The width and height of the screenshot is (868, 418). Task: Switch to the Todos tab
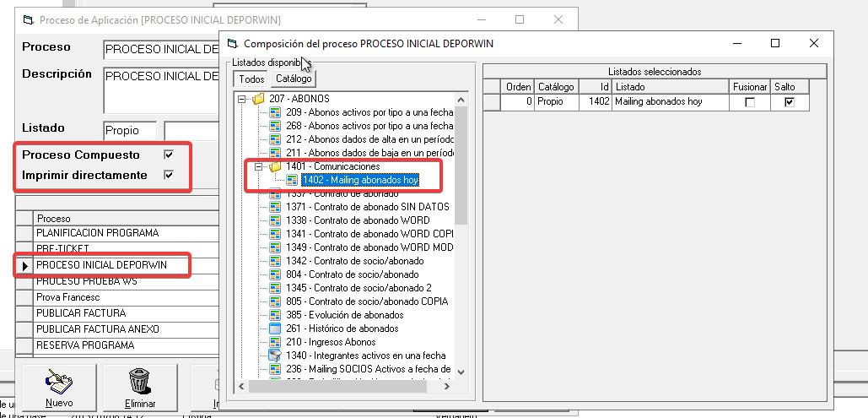(x=251, y=79)
